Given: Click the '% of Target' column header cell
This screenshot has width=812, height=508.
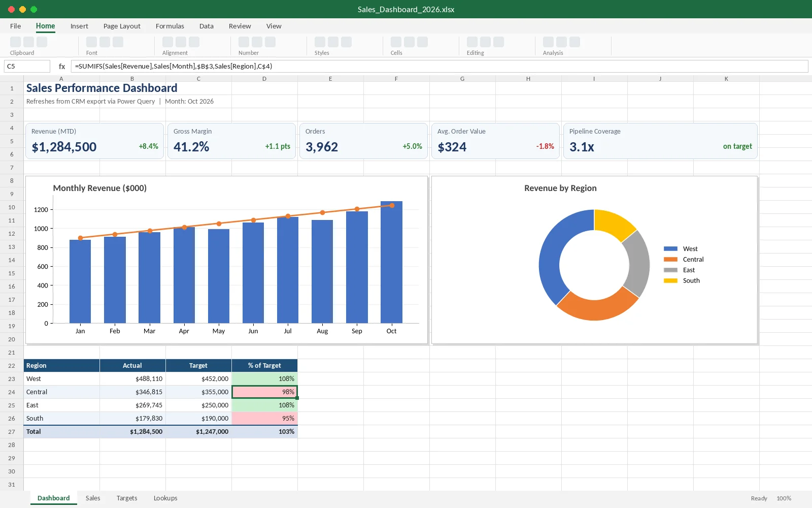Looking at the screenshot, I should [x=265, y=366].
